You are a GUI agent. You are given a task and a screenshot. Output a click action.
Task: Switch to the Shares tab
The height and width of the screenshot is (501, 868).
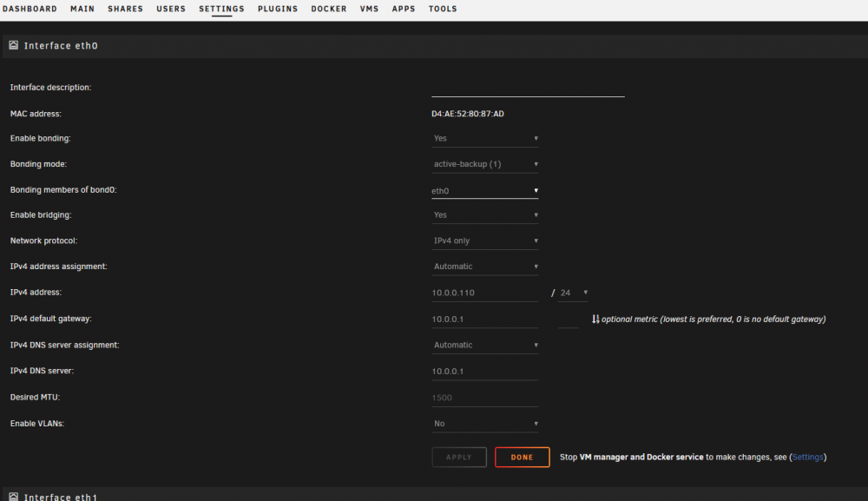[125, 9]
